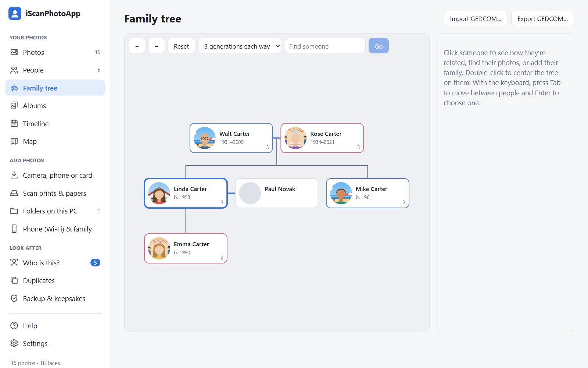
Task: Click the 36 photos · 18 faces status text
Action: (35, 363)
